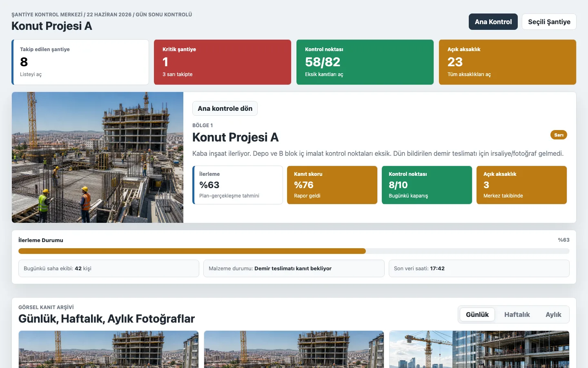588x368 pixels.
Task: Switch to Aylık photos
Action: pyautogui.click(x=553, y=314)
